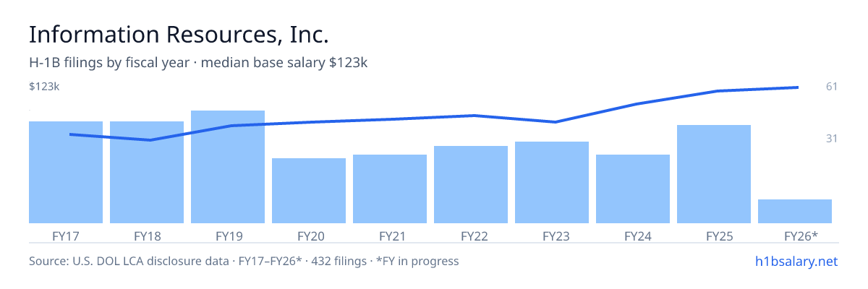Select the FY25 filings bar
The image size is (868, 289).
[714, 174]
